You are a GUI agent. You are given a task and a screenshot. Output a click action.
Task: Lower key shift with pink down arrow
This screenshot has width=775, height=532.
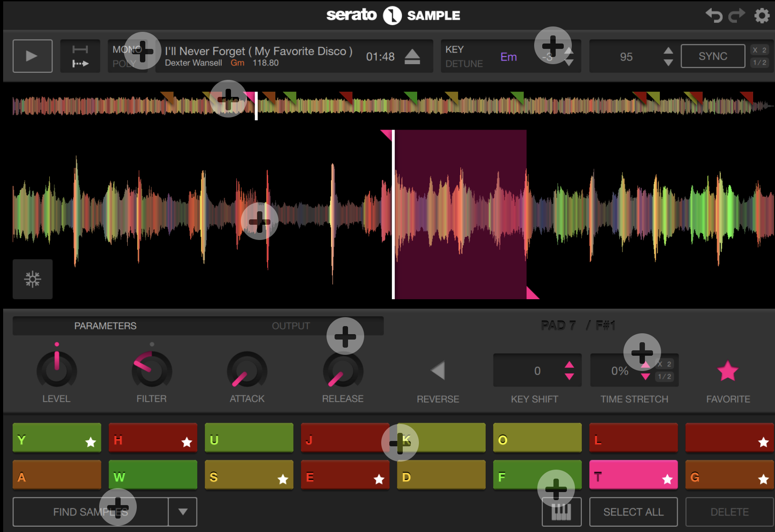pos(569,377)
